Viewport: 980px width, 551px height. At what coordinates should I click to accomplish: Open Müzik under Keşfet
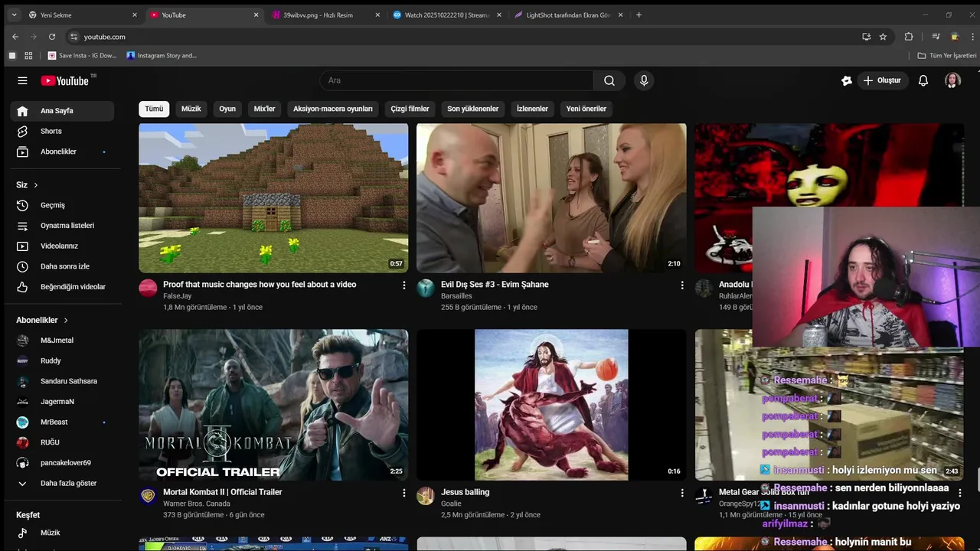[62, 533]
